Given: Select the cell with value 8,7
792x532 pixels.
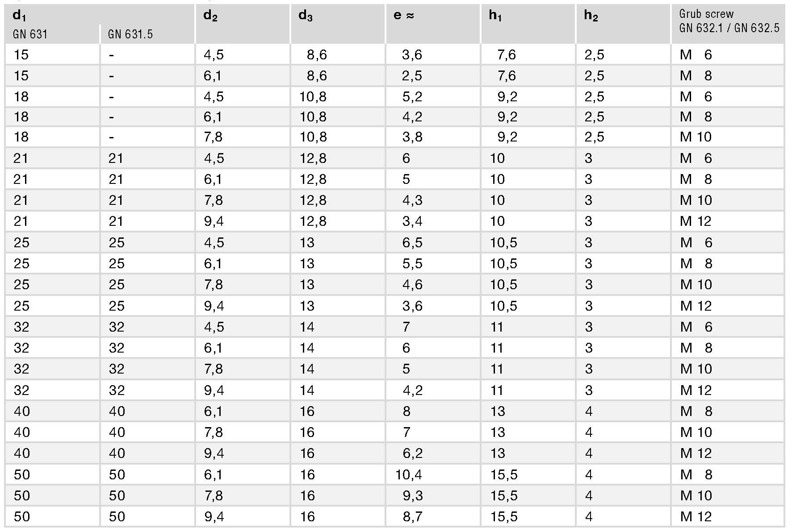Looking at the screenshot, I should (x=413, y=516).
